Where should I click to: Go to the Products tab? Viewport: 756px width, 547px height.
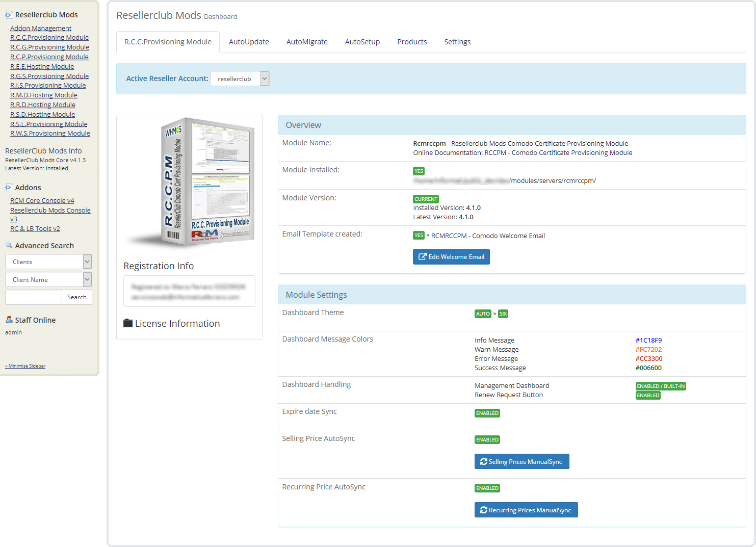click(x=412, y=42)
